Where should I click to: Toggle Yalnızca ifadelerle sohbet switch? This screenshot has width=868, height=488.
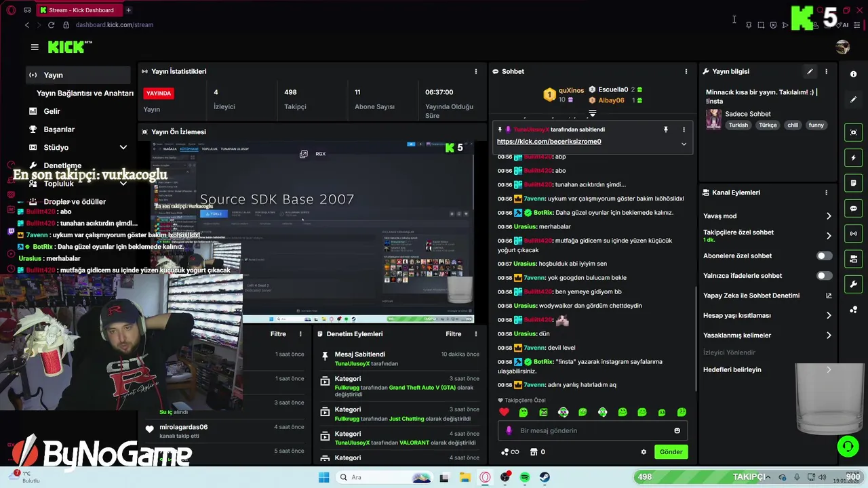824,276
